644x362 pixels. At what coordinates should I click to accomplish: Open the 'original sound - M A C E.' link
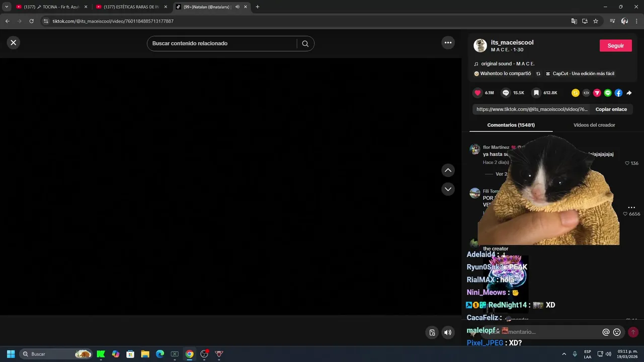pyautogui.click(x=507, y=64)
